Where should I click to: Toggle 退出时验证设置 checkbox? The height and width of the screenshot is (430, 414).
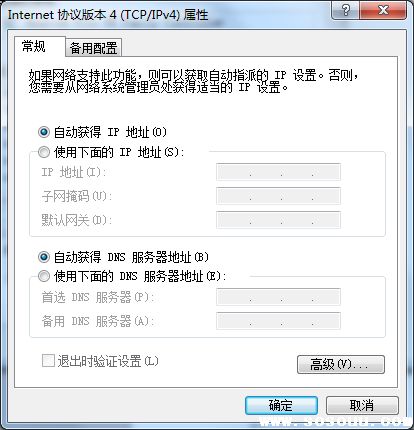tap(48, 361)
